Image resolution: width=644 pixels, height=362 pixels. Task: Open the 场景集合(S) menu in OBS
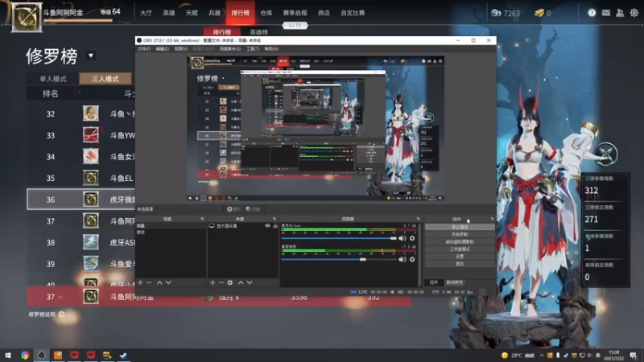[x=230, y=49]
